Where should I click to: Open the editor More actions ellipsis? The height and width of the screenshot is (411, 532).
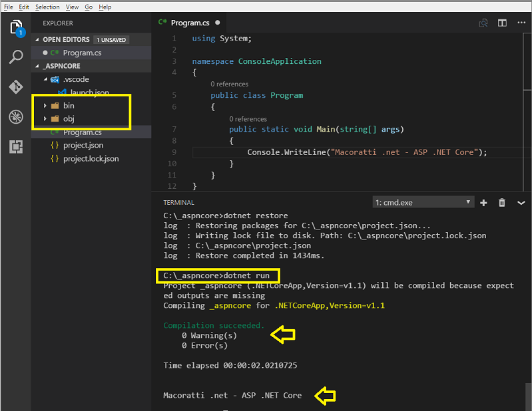(x=521, y=23)
